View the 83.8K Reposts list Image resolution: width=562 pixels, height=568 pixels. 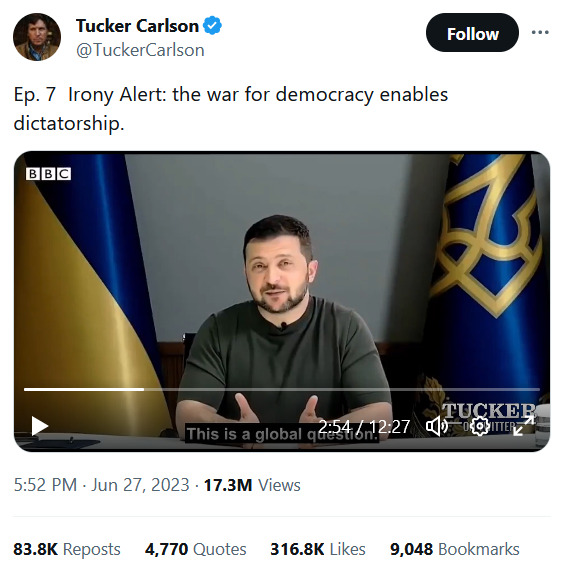[67, 549]
